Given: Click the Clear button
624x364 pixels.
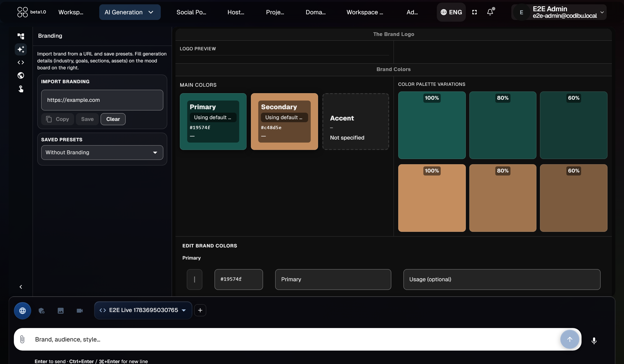Looking at the screenshot, I should [x=113, y=119].
